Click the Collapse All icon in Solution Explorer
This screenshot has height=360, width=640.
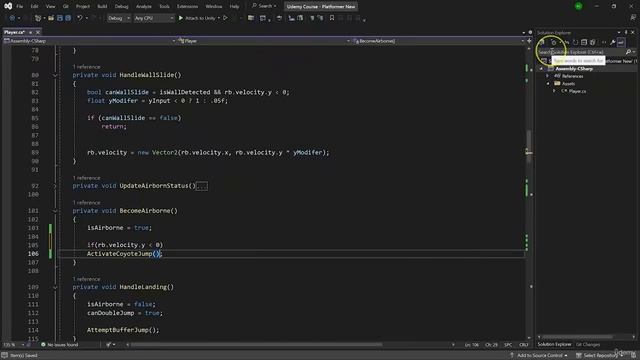(x=584, y=42)
